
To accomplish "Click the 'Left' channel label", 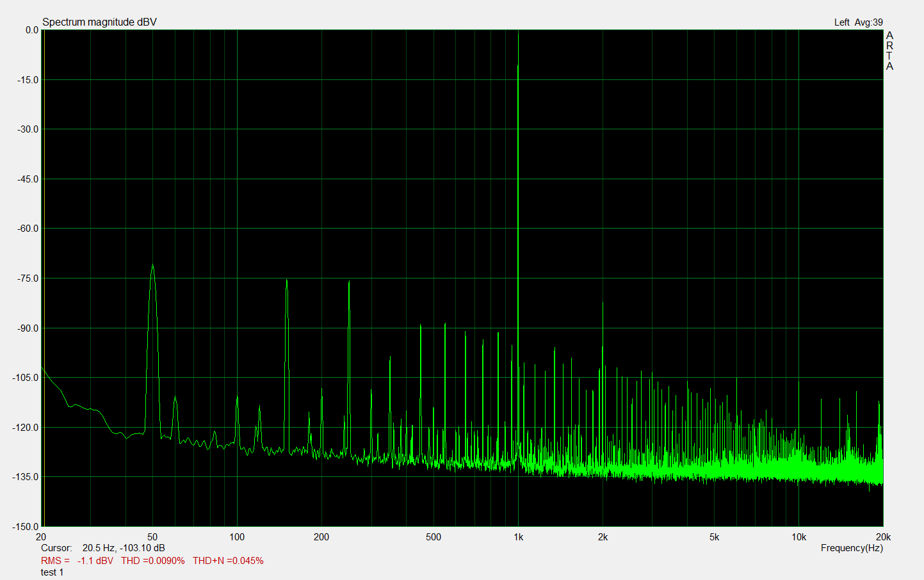I will point(841,22).
